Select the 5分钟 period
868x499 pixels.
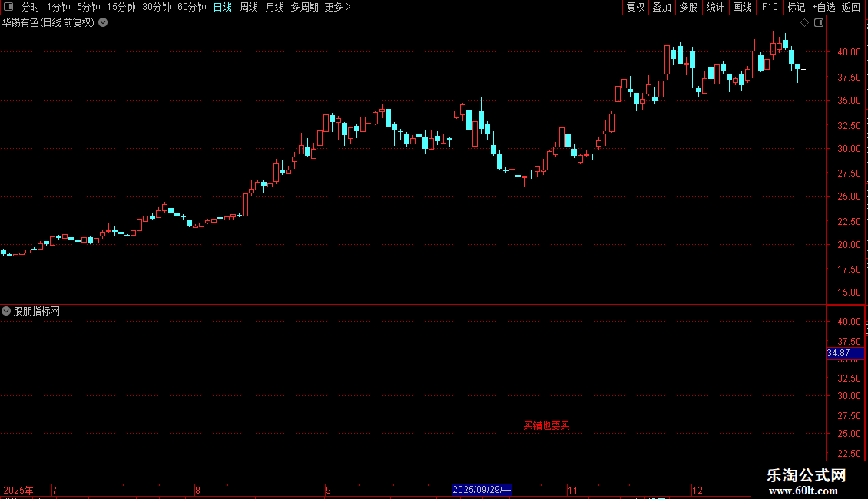point(88,7)
